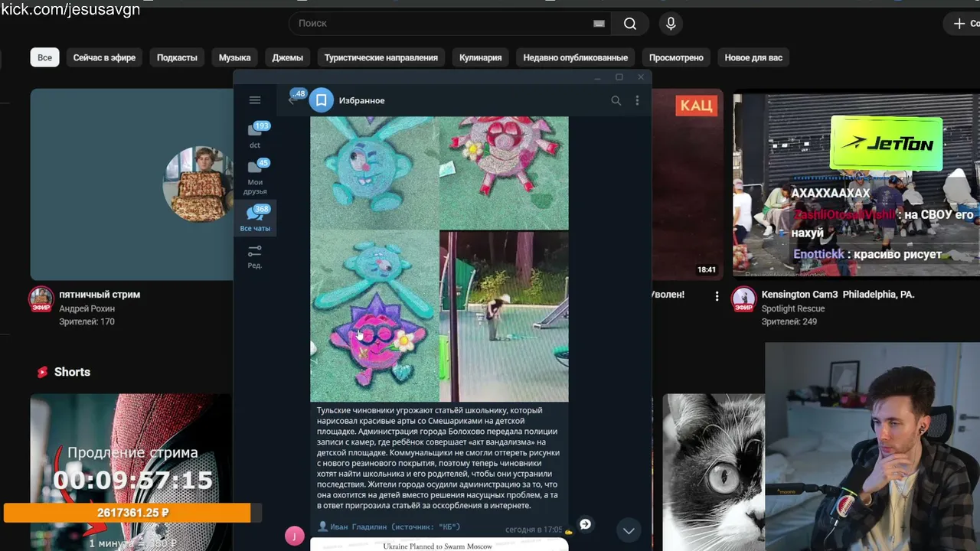Click the Избранное chat title

[x=361, y=100]
